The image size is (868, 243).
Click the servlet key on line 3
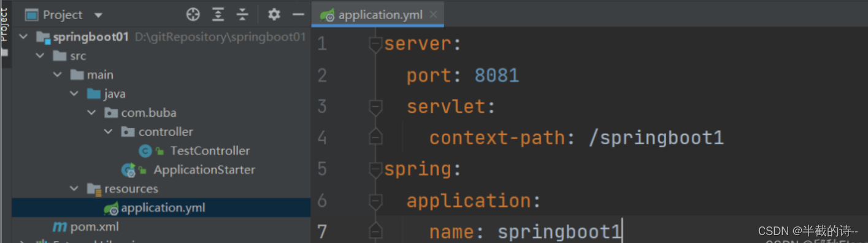pyautogui.click(x=446, y=107)
